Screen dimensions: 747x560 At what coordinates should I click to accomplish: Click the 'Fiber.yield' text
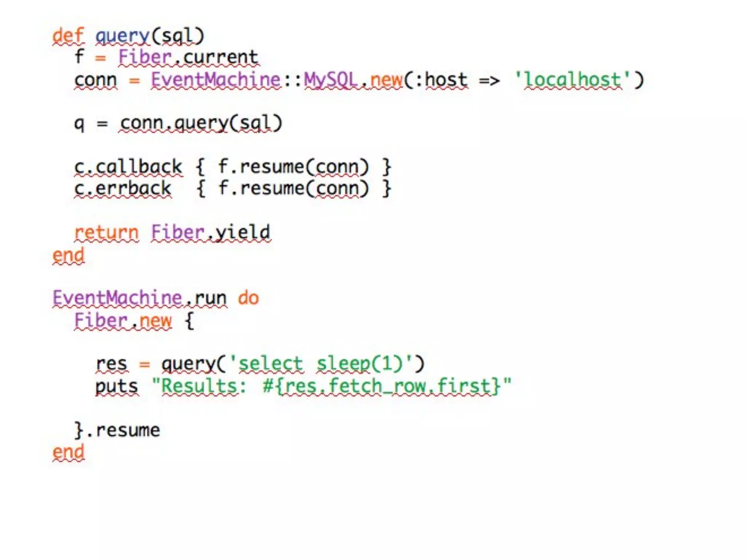point(210,233)
